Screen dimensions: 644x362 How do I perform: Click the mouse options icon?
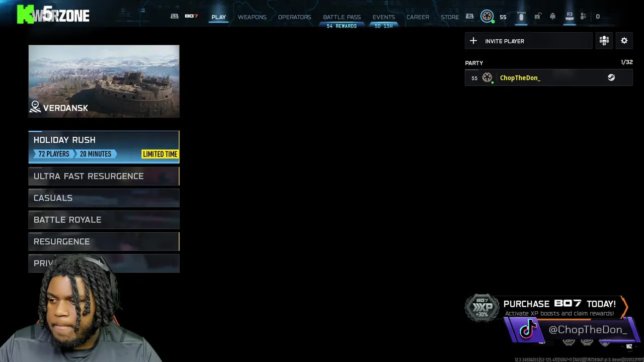[x=521, y=17]
